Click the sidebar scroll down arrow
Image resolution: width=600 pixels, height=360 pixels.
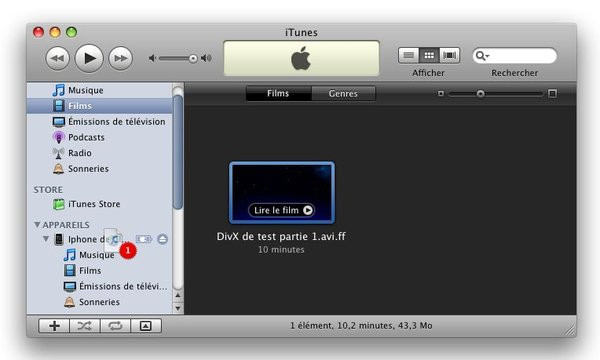(178, 308)
